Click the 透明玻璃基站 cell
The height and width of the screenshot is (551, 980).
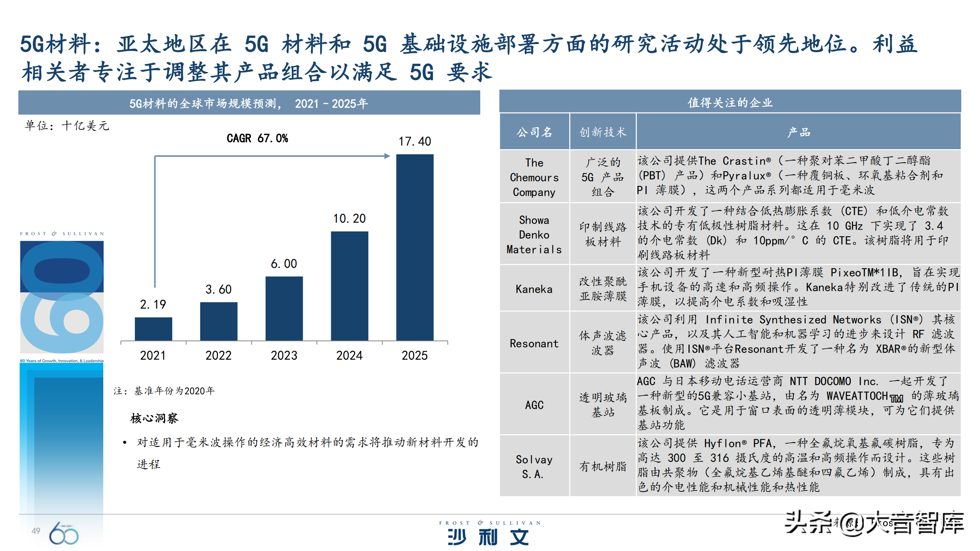pyautogui.click(x=603, y=404)
